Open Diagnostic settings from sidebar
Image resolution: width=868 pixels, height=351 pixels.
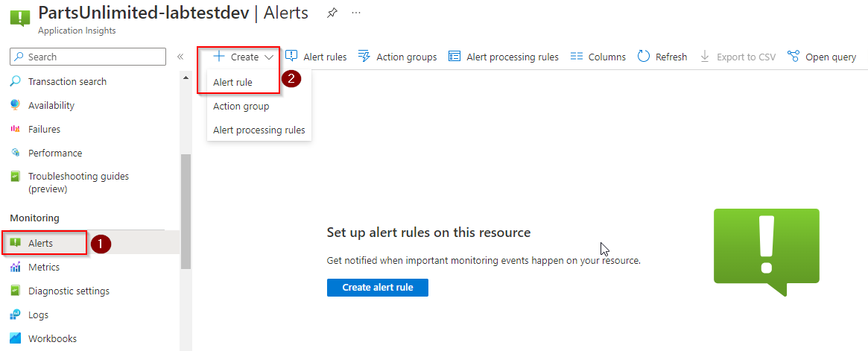(69, 291)
